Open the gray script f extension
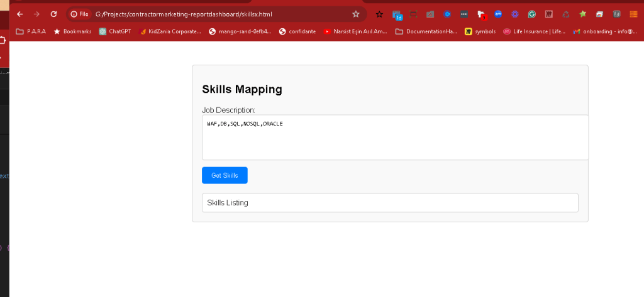The width and height of the screenshot is (644, 297). 616,14
